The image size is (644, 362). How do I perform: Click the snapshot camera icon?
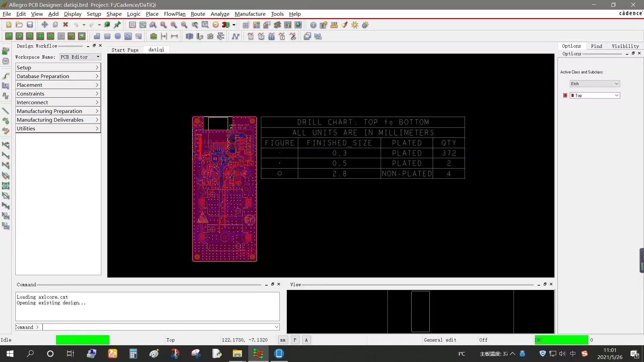(x=210, y=36)
